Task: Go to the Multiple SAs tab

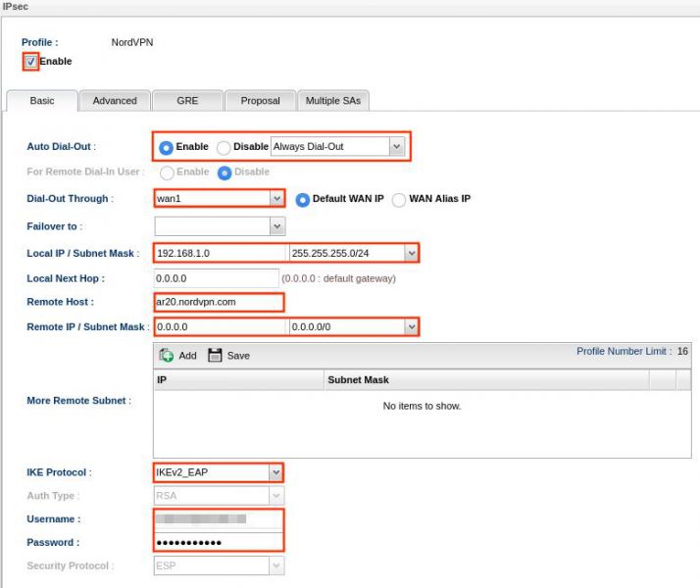Action: click(x=333, y=101)
